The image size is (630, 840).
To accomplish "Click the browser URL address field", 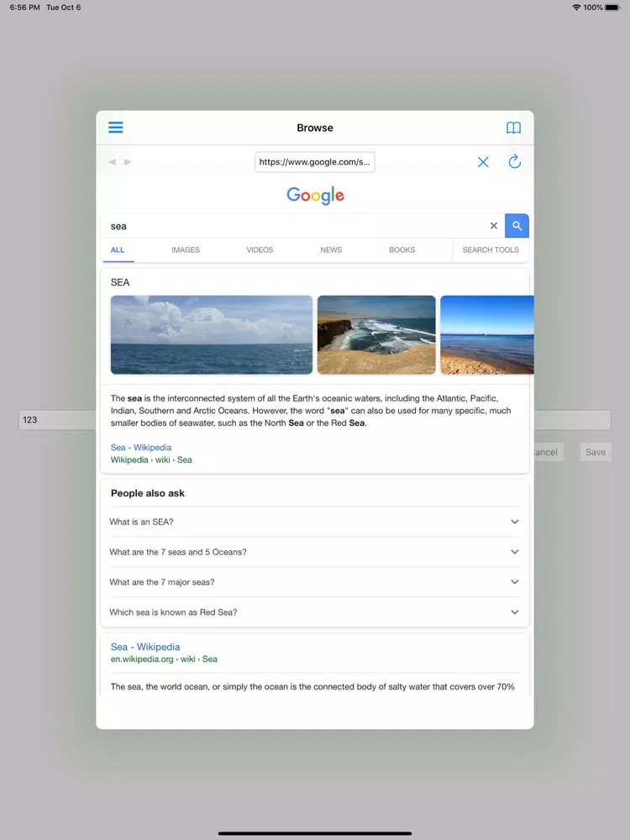I will tap(314, 162).
